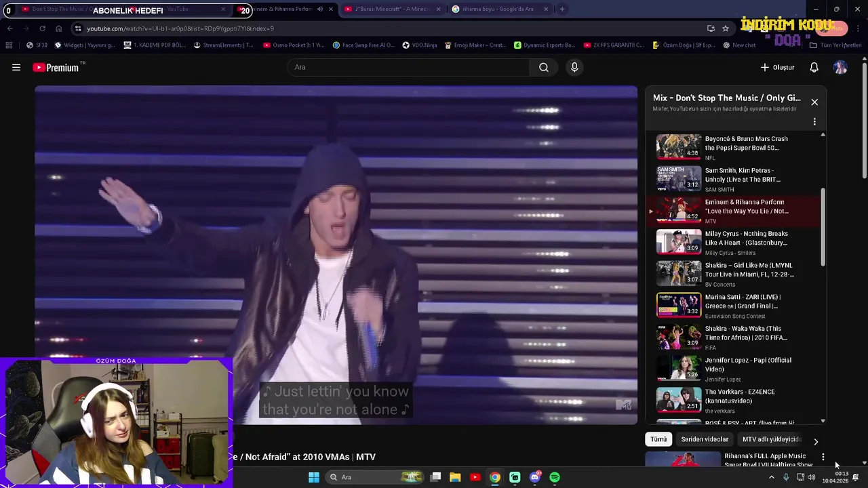Open the Emoji Maker bookmark
868x488 pixels.
point(475,45)
